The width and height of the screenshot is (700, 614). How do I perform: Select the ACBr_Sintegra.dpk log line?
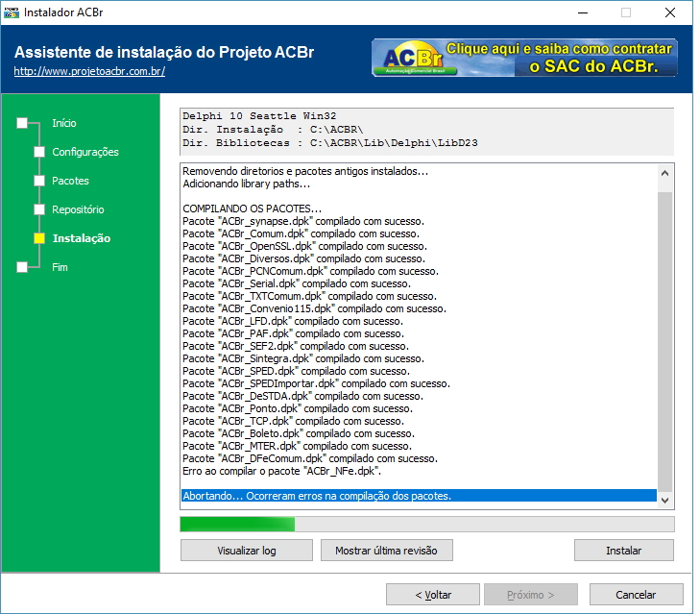click(x=303, y=358)
